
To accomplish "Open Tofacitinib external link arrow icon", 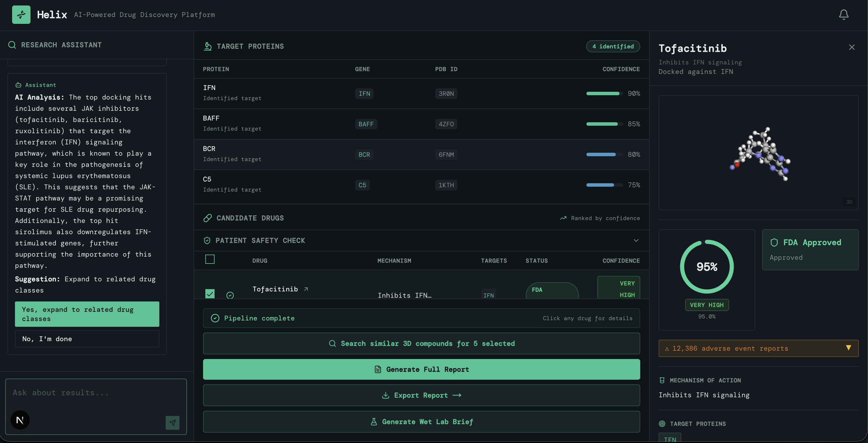I will 306,289.
